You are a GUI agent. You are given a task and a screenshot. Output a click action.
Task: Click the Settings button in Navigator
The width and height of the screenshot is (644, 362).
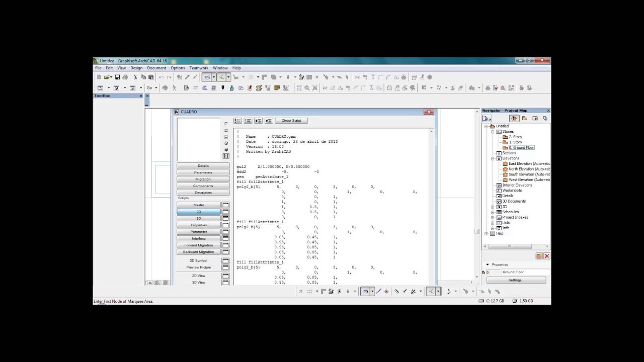tap(516, 280)
